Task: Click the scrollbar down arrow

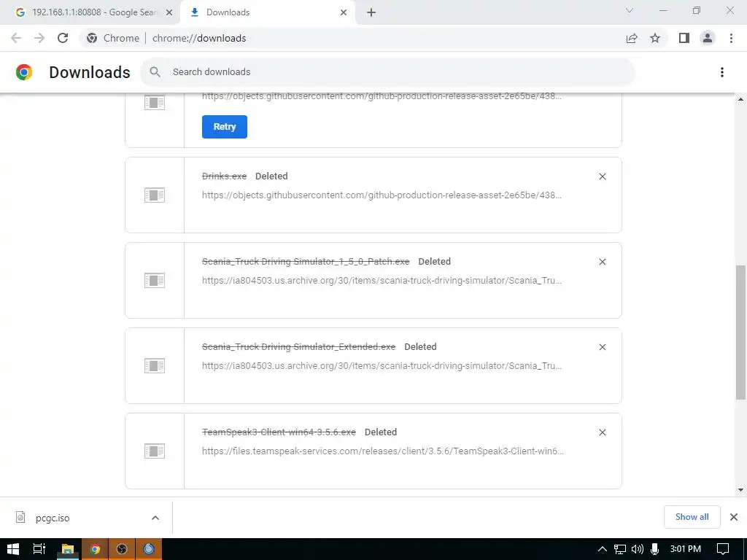Action: [741, 489]
